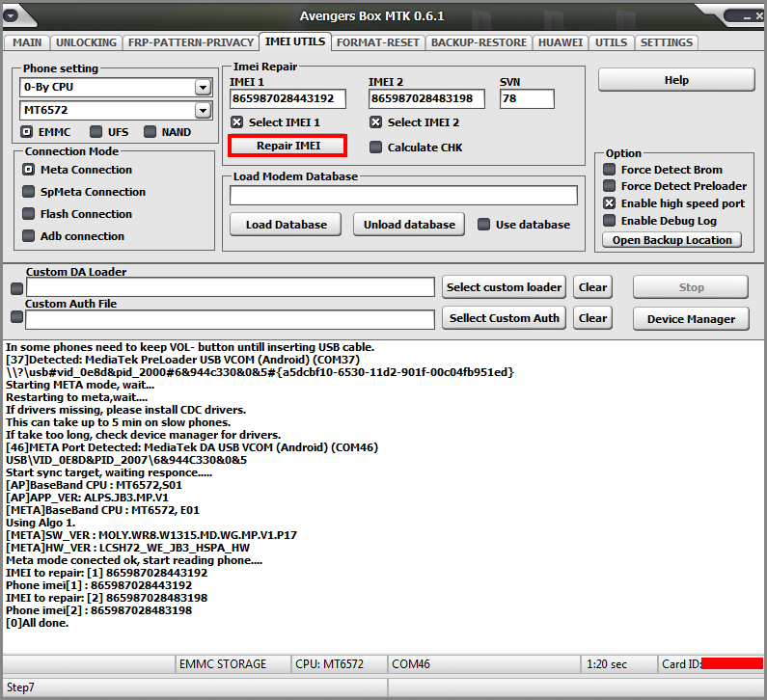Uncheck Select IMEI 2 checkbox
Viewport: 767px width, 700px height.
click(375, 122)
